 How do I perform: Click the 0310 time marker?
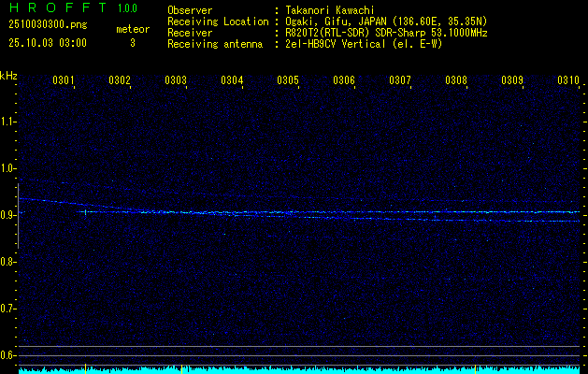click(567, 81)
